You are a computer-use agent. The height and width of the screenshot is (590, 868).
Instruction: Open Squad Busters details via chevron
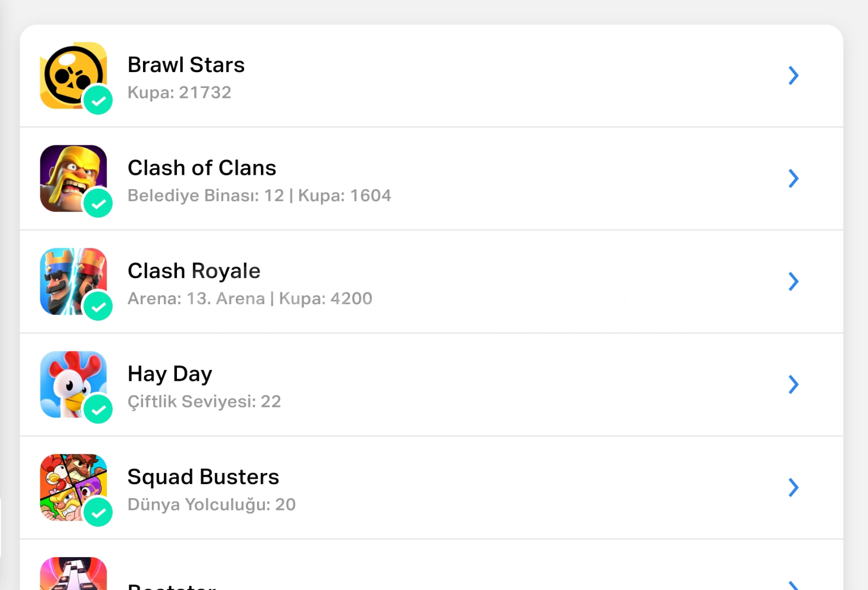(x=794, y=487)
